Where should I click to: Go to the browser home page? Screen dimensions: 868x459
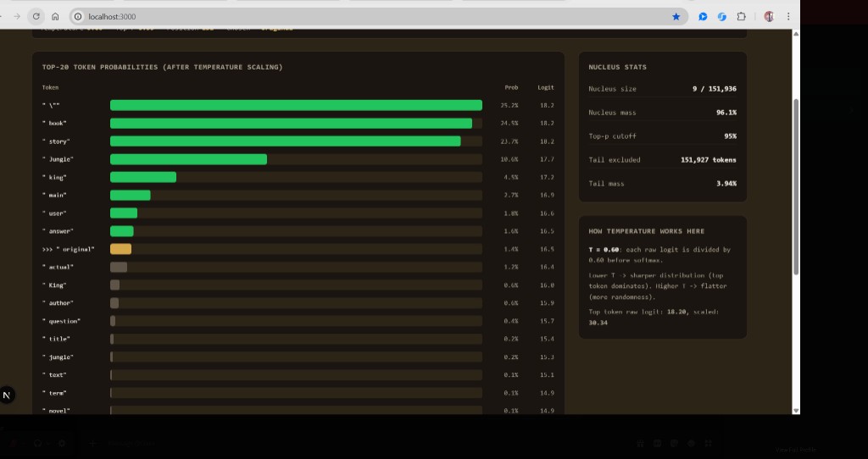55,17
